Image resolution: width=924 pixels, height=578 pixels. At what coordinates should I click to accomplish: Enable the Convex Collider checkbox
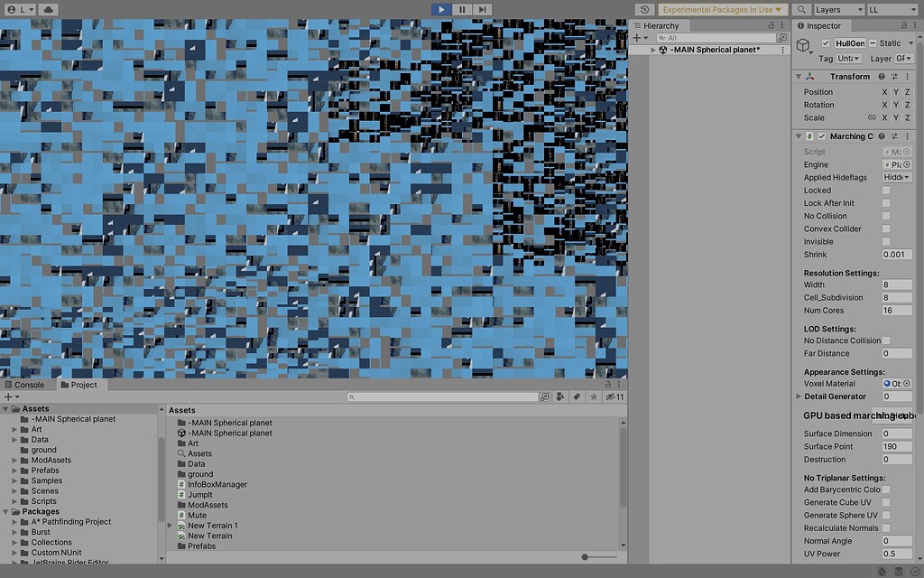click(885, 228)
